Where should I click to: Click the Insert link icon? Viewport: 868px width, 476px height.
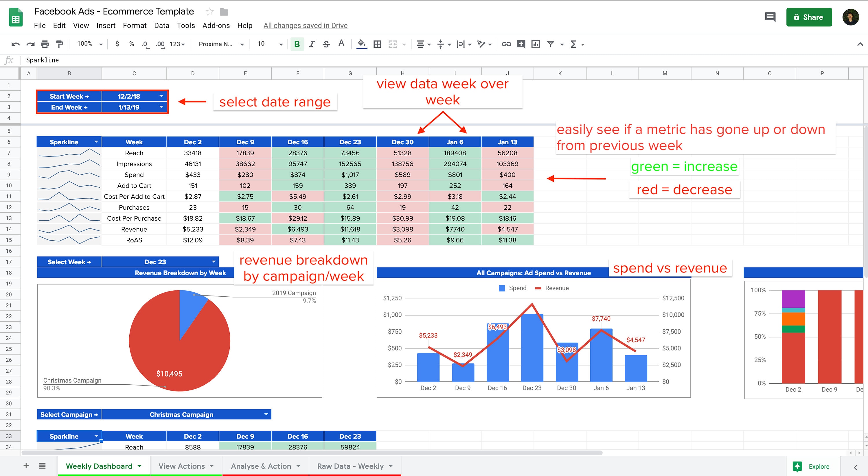coord(506,44)
